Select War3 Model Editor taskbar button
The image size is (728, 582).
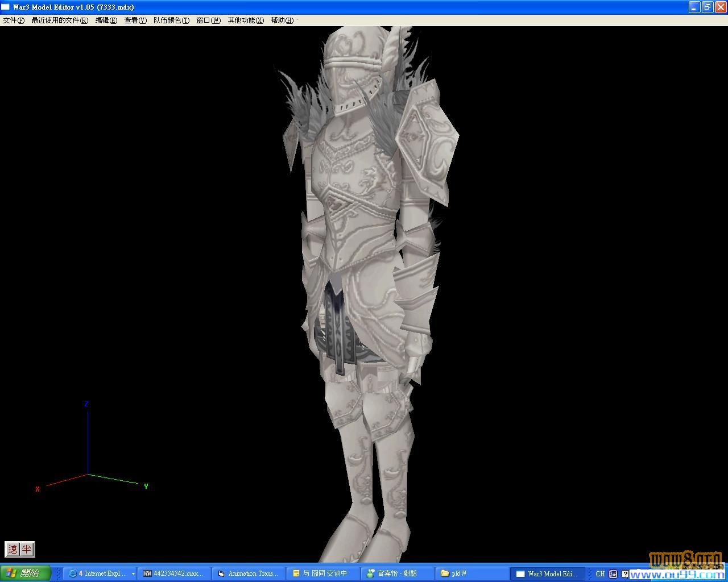(547, 573)
